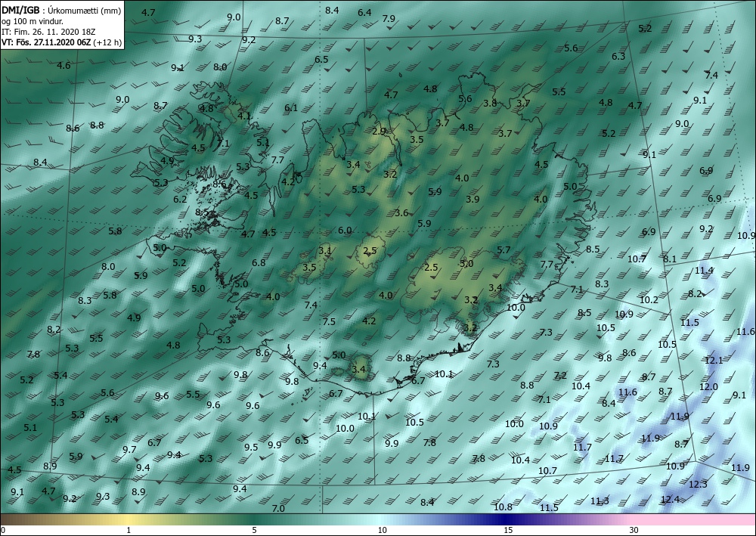Click the map value '3.9'
Image resolution: width=756 pixels, height=536 pixels.
473,199
